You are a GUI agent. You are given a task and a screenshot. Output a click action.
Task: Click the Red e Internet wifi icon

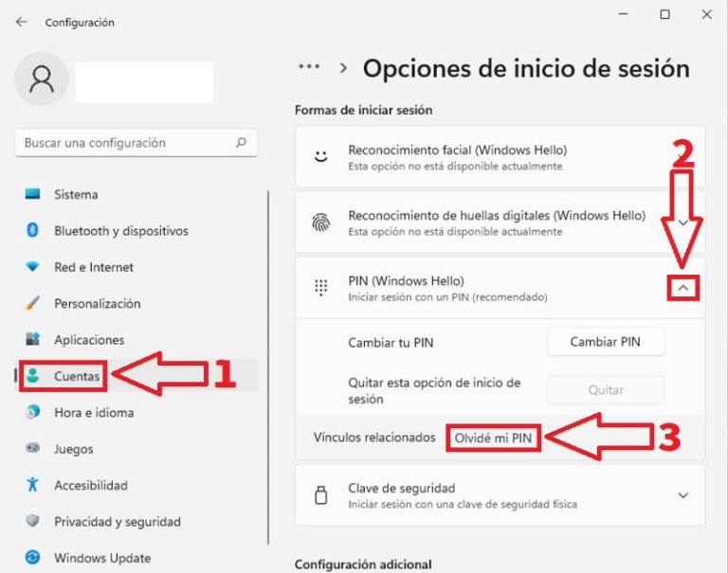(x=32, y=266)
